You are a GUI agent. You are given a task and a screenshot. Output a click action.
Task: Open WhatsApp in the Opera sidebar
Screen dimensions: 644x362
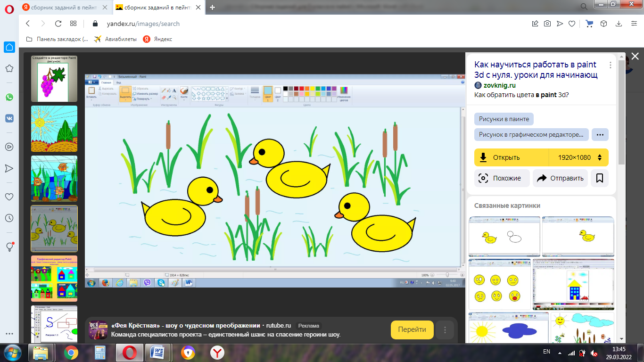coord(9,97)
